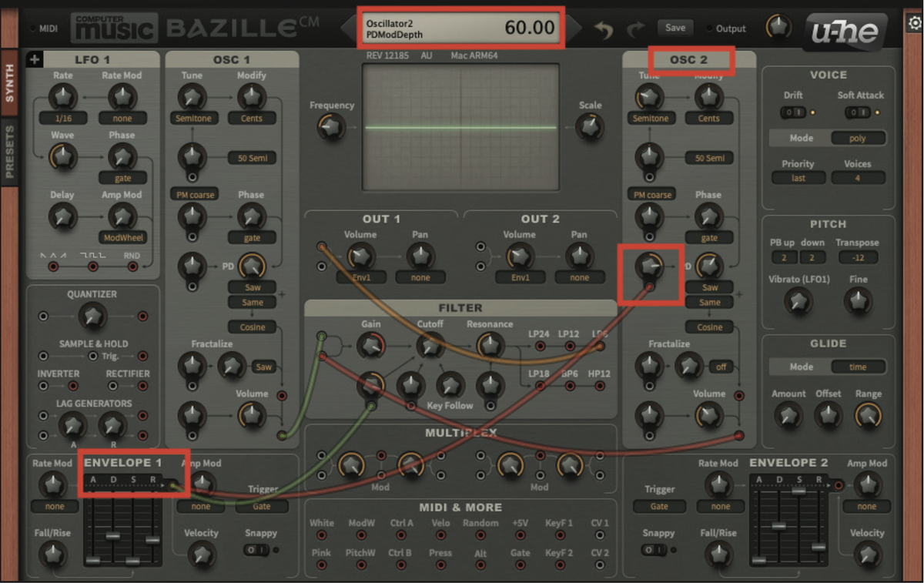Click the White noise jack in MIDI & MORE

click(322, 534)
